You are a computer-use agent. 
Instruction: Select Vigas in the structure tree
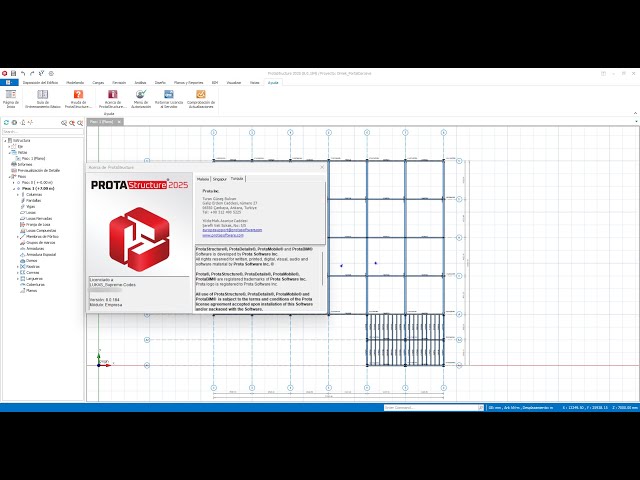point(31,207)
